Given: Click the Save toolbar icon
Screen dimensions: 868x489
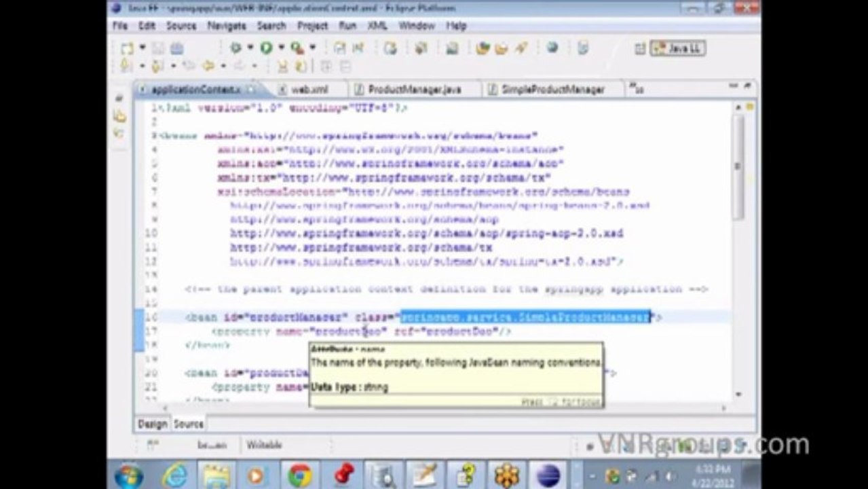Looking at the screenshot, I should [x=157, y=48].
